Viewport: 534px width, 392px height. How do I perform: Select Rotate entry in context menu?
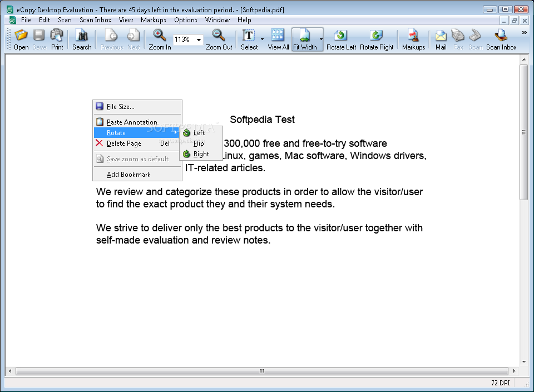tap(137, 133)
